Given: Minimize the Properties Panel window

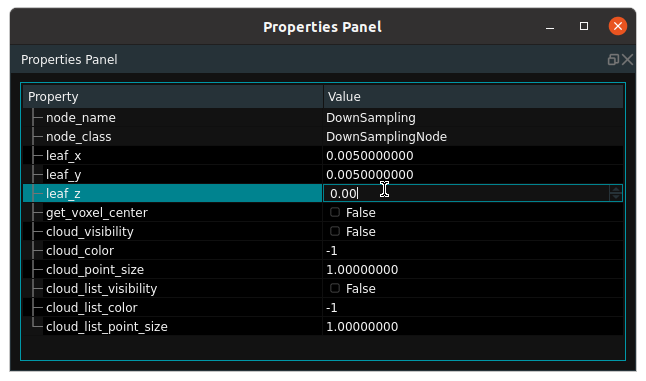Looking at the screenshot, I should tap(550, 27).
